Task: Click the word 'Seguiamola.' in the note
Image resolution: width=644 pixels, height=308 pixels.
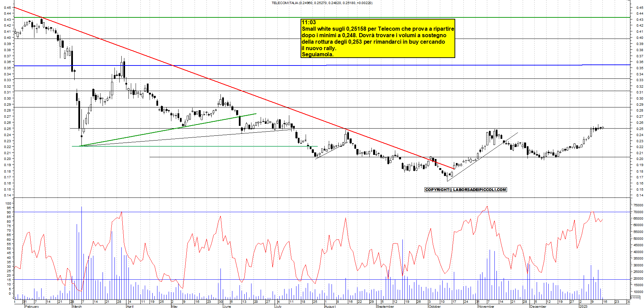Action: (x=318, y=55)
